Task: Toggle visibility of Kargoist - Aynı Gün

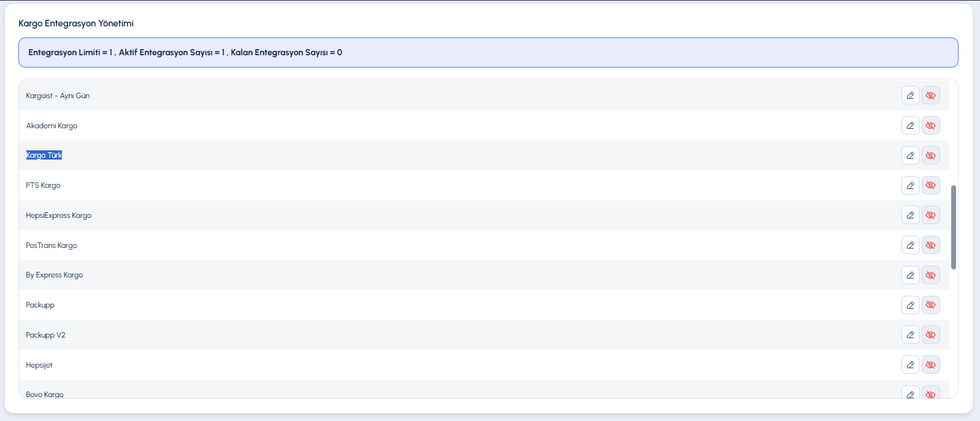Action: tap(930, 95)
